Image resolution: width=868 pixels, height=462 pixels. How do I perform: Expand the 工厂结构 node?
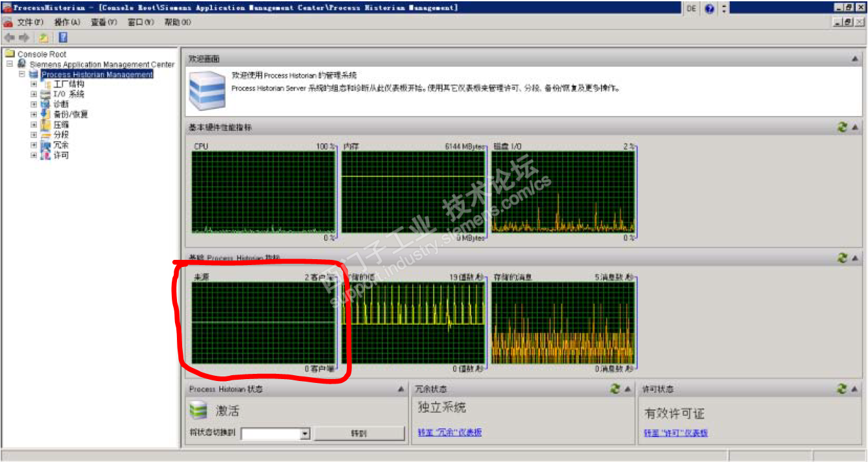coord(33,84)
